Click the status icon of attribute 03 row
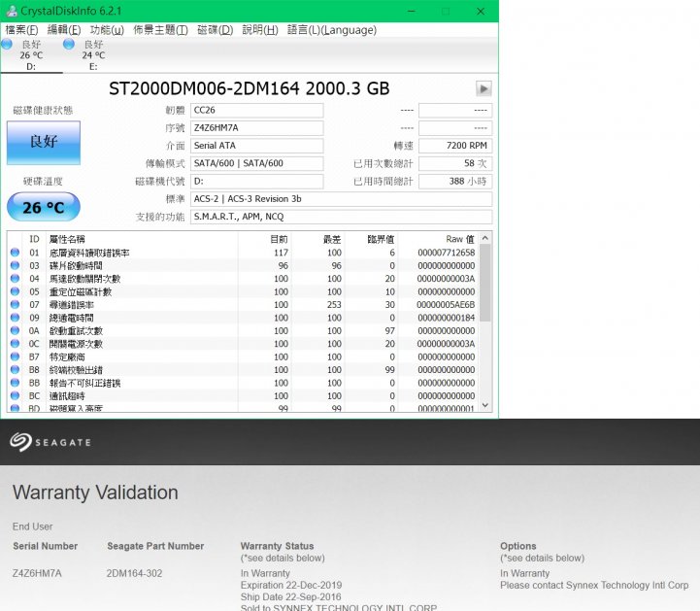The width and height of the screenshot is (700, 611). [x=15, y=265]
